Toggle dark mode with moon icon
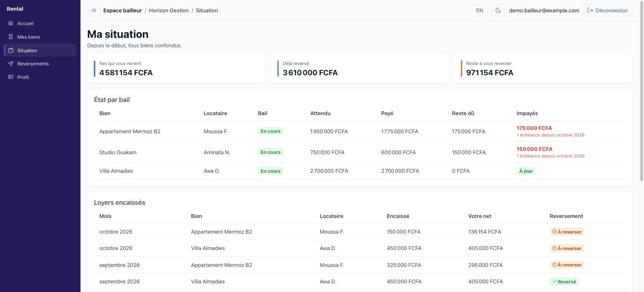This screenshot has width=644, height=292. pos(498,11)
